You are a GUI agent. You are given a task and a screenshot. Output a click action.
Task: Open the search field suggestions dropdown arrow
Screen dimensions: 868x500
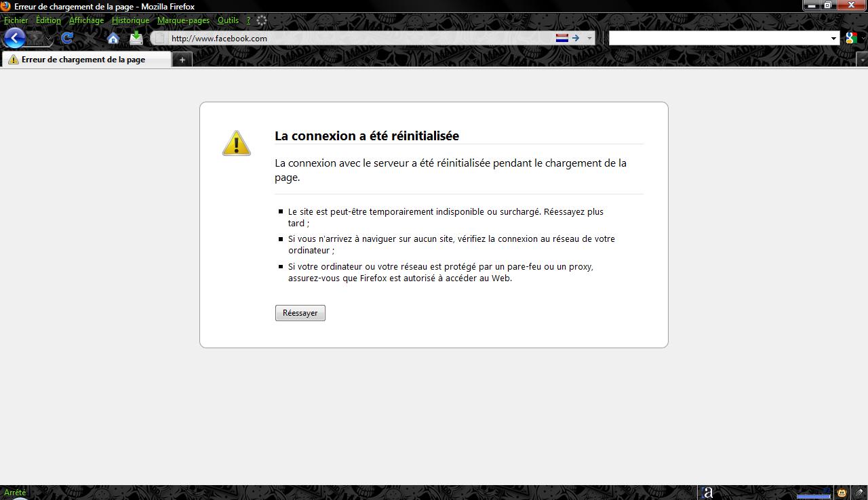tap(834, 38)
